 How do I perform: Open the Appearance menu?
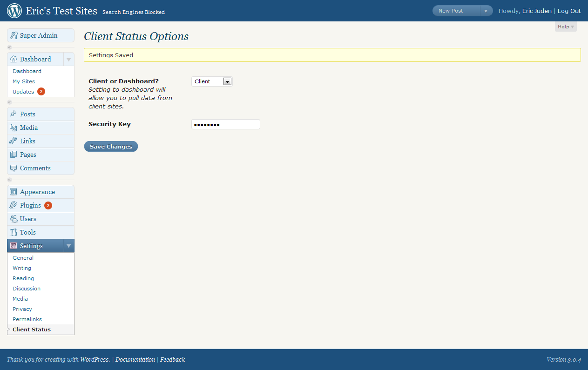(x=41, y=192)
